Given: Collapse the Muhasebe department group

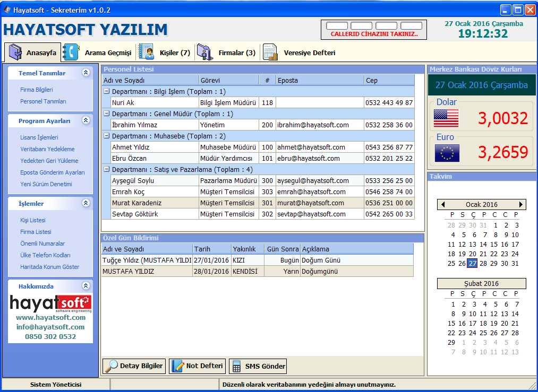Looking at the screenshot, I should coord(106,136).
